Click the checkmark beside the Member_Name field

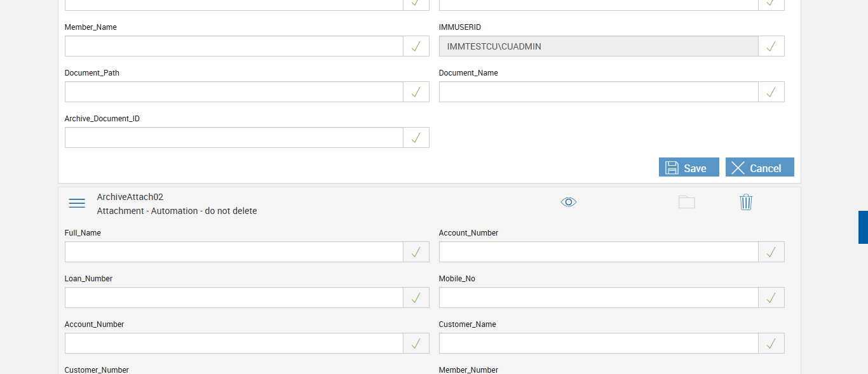coord(416,46)
